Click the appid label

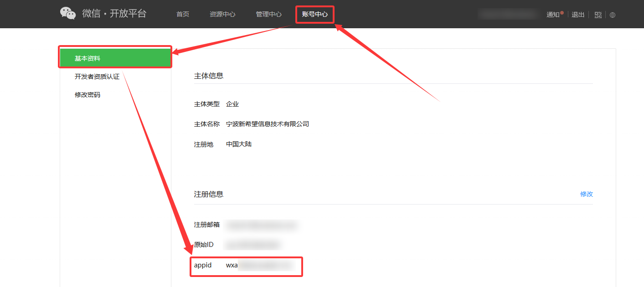(x=203, y=265)
